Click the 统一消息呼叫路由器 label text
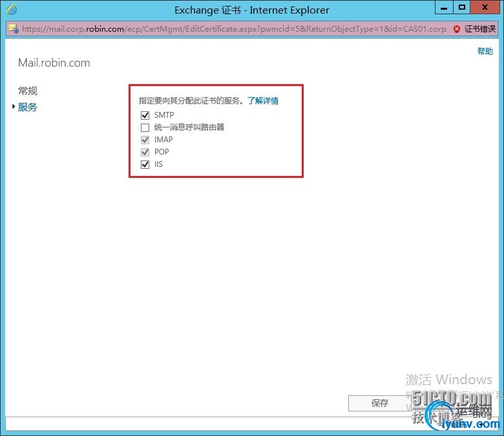This screenshot has height=436, width=504. 189,127
